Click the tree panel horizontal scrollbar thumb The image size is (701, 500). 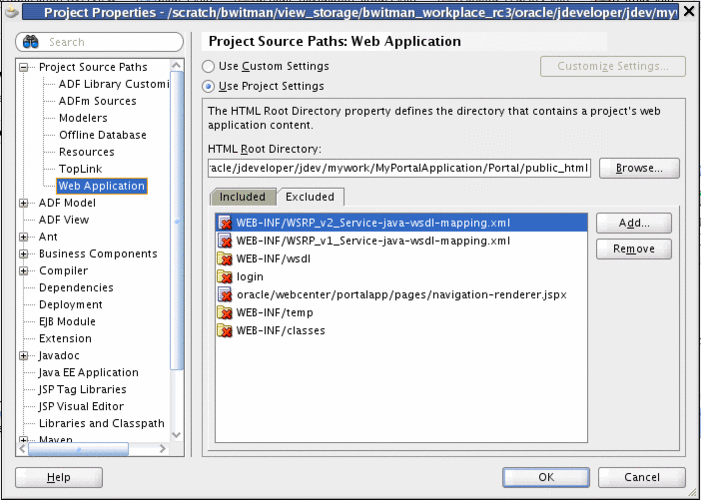coord(79,449)
